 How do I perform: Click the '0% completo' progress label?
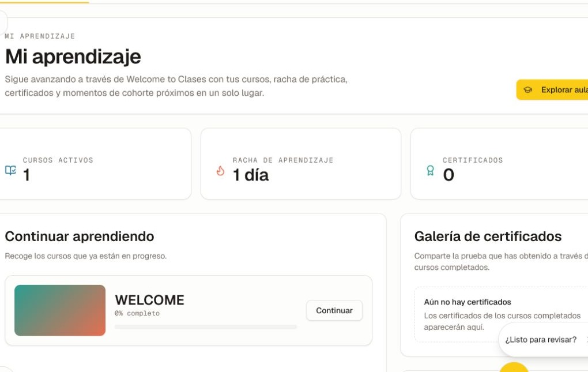point(137,313)
